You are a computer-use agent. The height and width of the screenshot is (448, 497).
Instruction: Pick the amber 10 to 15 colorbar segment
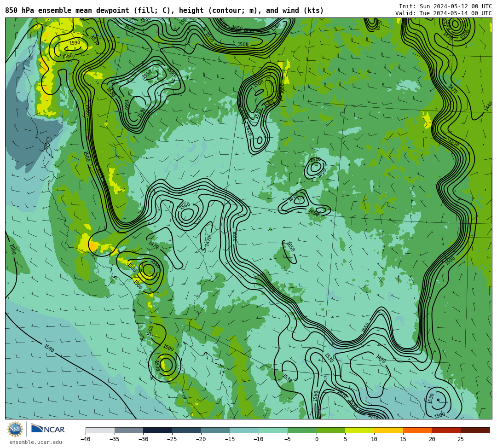(x=388, y=430)
